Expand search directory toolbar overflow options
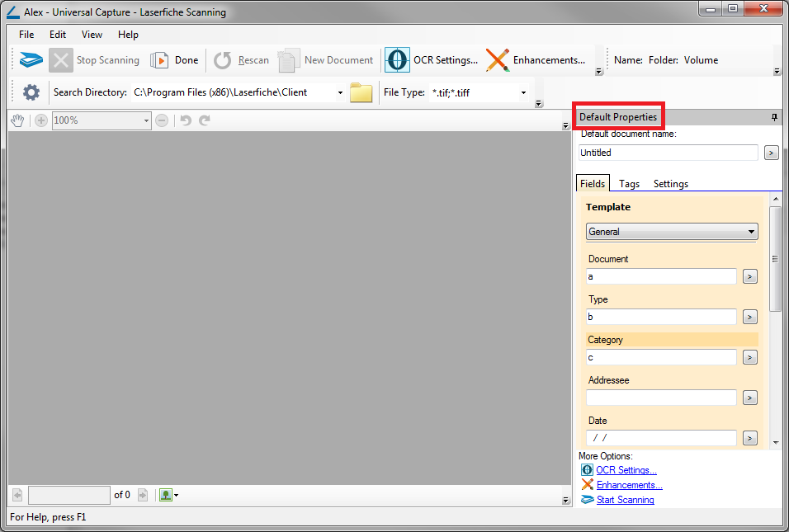Image resolution: width=789 pixels, height=532 pixels. click(x=539, y=104)
